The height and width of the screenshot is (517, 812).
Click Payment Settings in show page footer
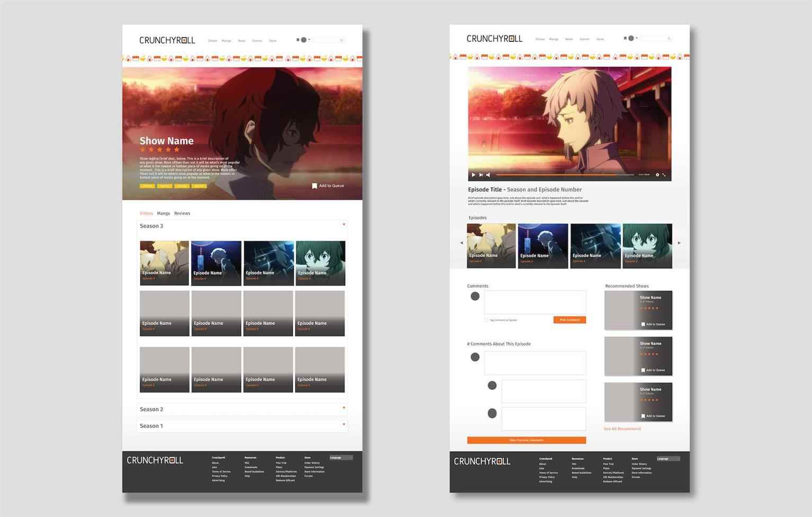coord(314,467)
